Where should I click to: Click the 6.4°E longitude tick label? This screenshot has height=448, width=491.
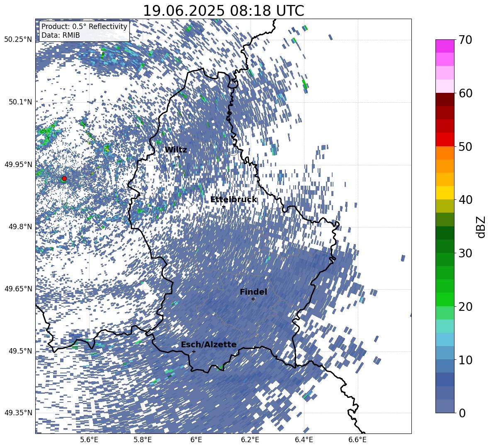click(x=304, y=440)
